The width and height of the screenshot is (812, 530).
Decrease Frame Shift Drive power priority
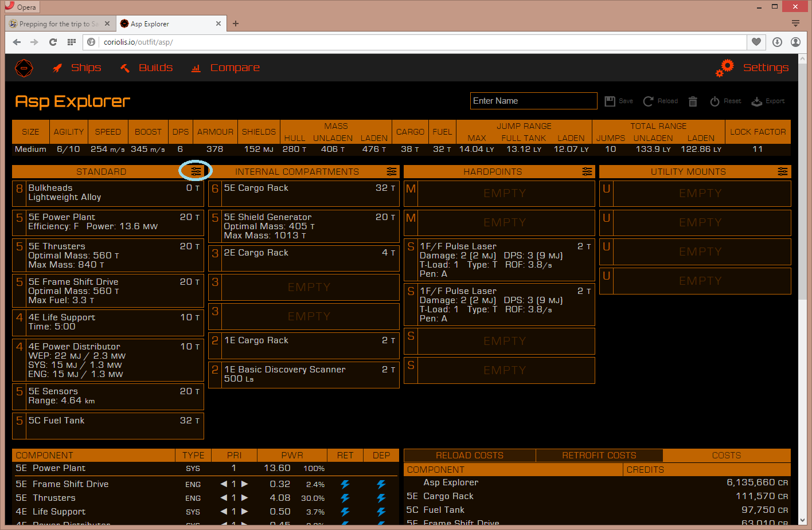click(x=224, y=484)
